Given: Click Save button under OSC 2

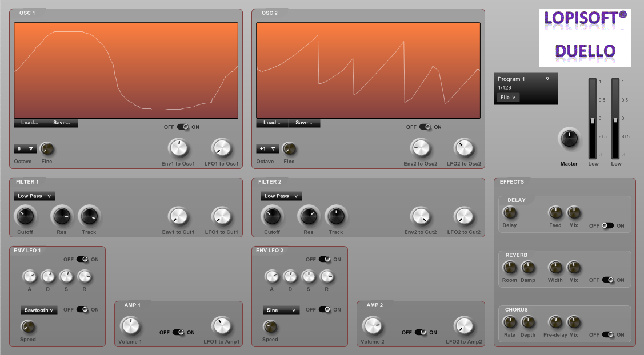Looking at the screenshot, I should point(304,123).
